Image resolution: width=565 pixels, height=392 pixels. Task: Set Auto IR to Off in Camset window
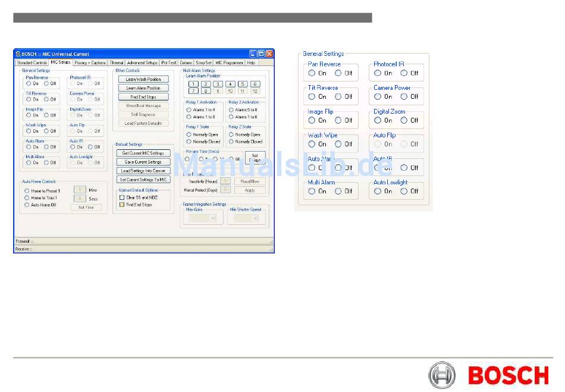pos(90,147)
